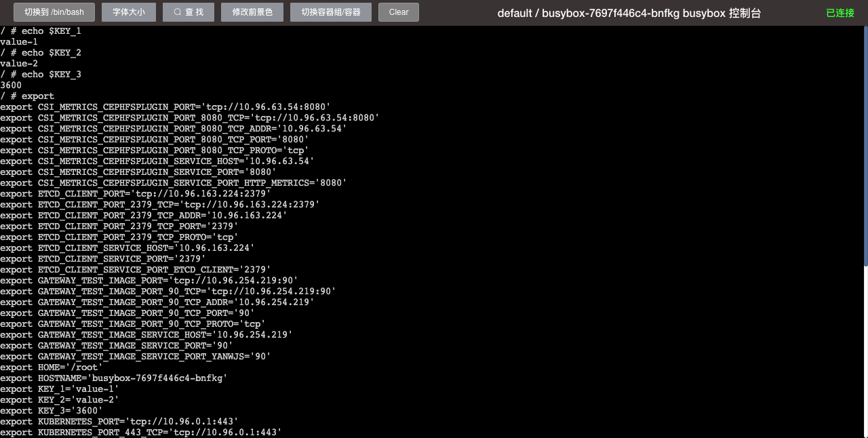Clear the terminal with Clear button
Image resolution: width=868 pixels, height=438 pixels.
[x=399, y=12]
